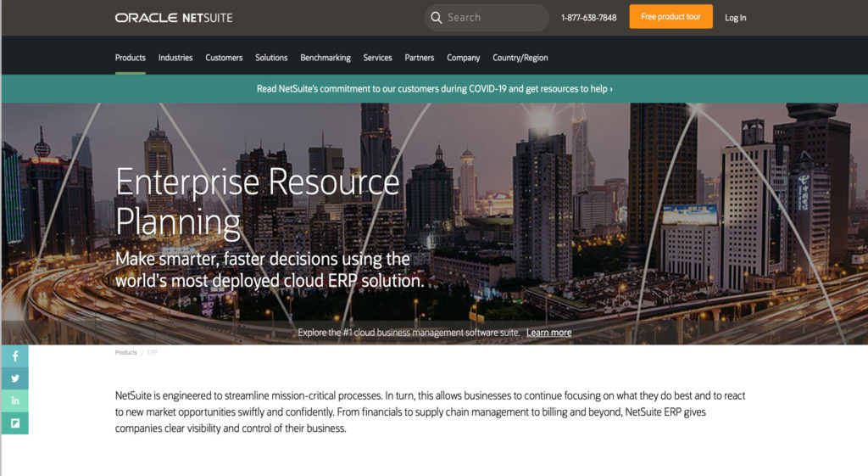Focus the Search input field
The width and height of the screenshot is (868, 476).
(487, 18)
